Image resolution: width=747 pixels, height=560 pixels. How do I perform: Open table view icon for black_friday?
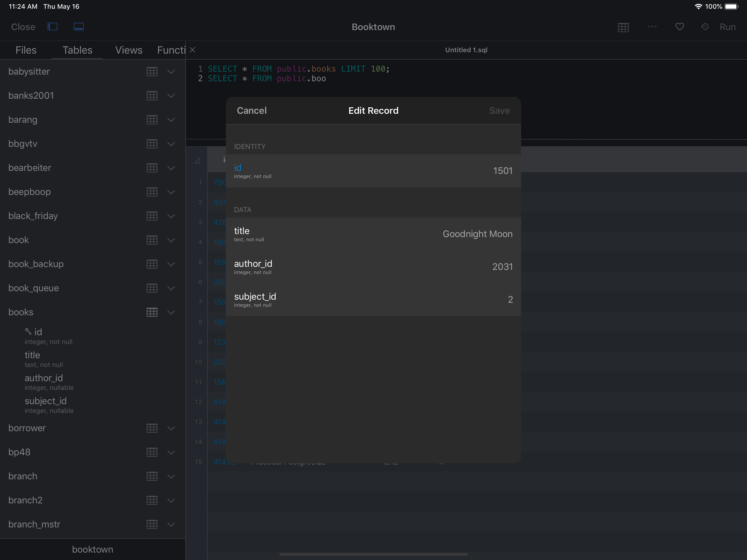(152, 216)
